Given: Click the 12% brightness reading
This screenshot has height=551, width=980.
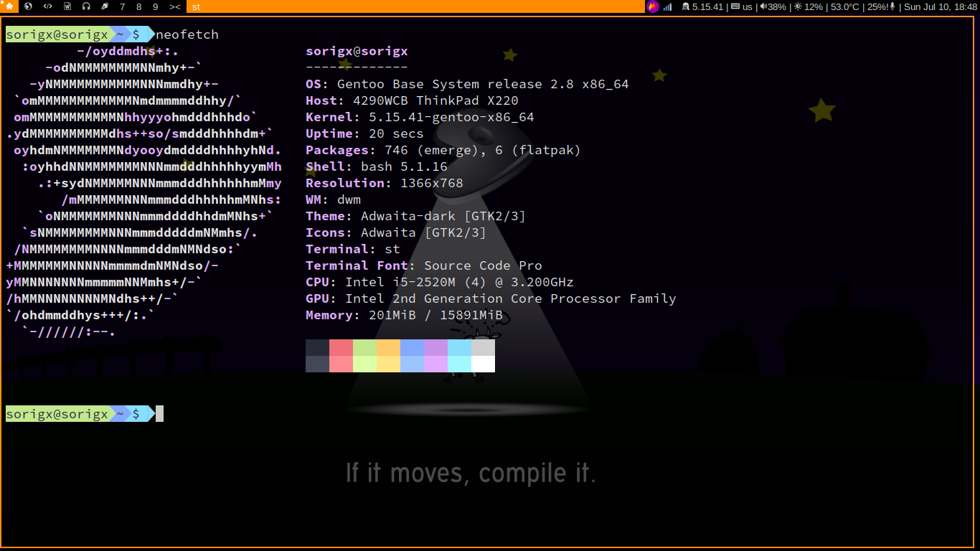Looking at the screenshot, I should (814, 7).
